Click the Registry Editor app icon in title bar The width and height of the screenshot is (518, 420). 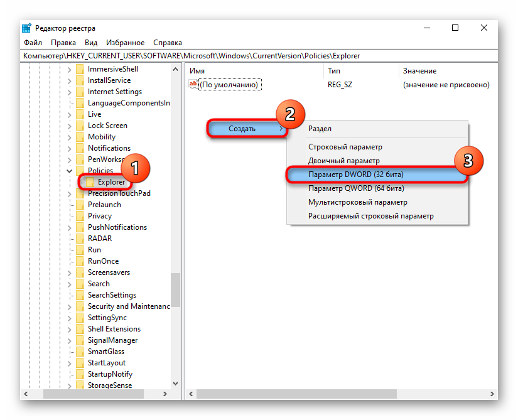(x=26, y=28)
